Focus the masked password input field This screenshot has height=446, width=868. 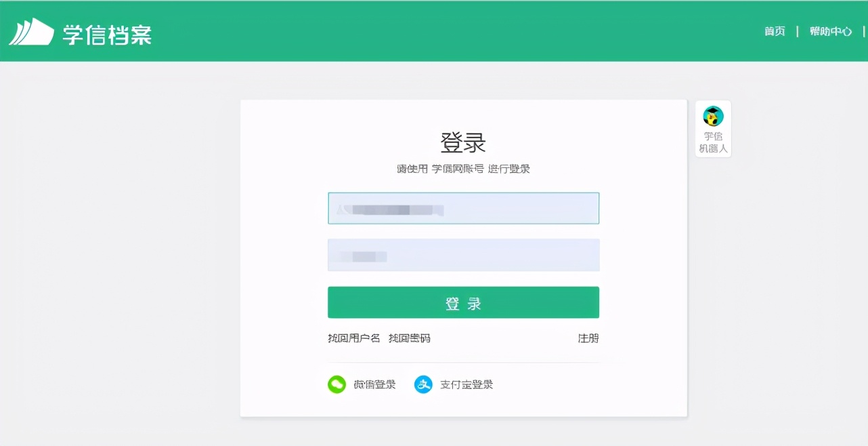click(463, 255)
